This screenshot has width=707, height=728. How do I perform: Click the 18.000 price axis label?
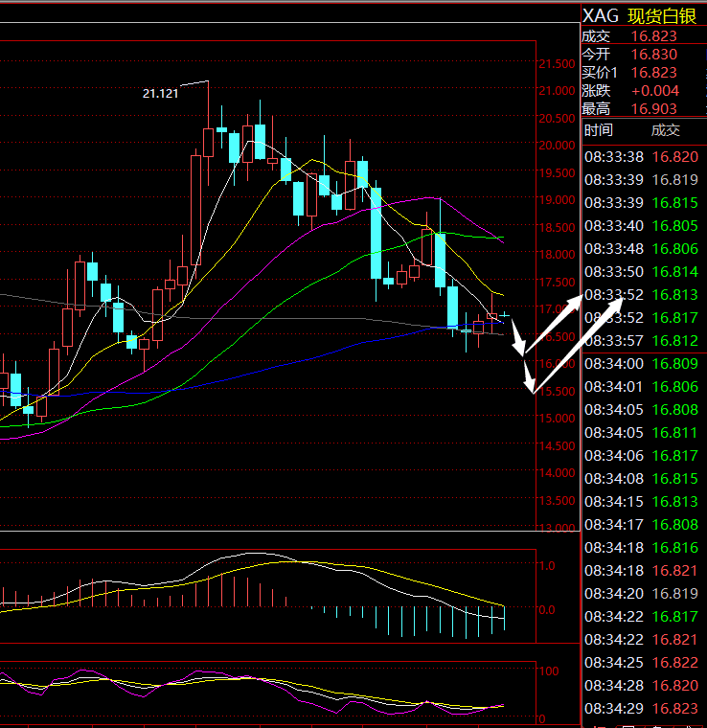click(x=557, y=255)
